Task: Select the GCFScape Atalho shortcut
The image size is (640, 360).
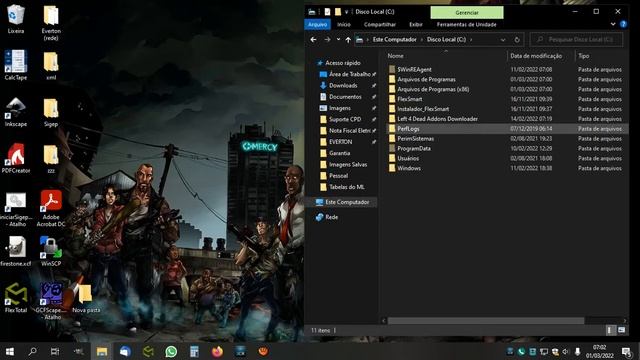Action: click(x=51, y=301)
